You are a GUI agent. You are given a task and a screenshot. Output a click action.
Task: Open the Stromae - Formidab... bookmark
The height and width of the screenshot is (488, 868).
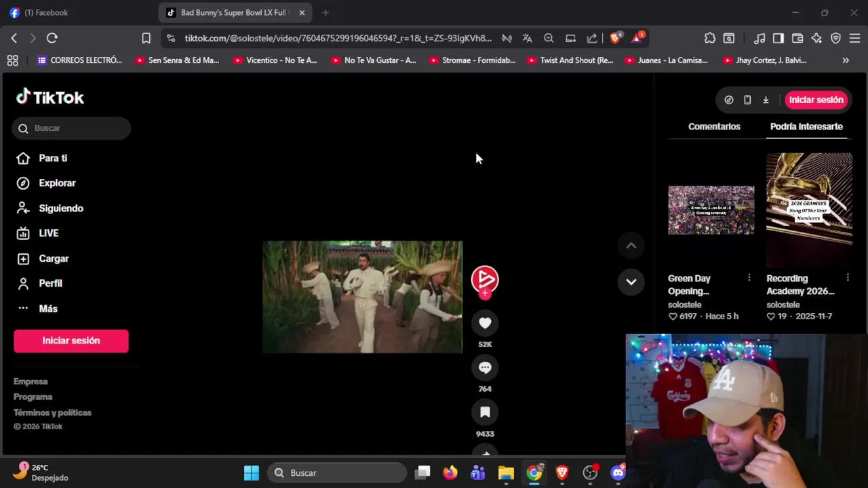pos(472,60)
